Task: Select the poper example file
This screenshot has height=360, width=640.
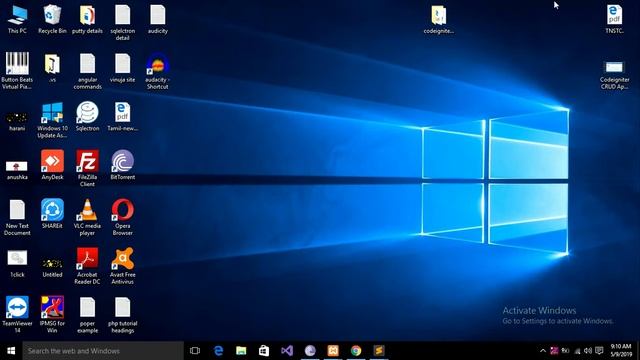Action: tap(87, 315)
